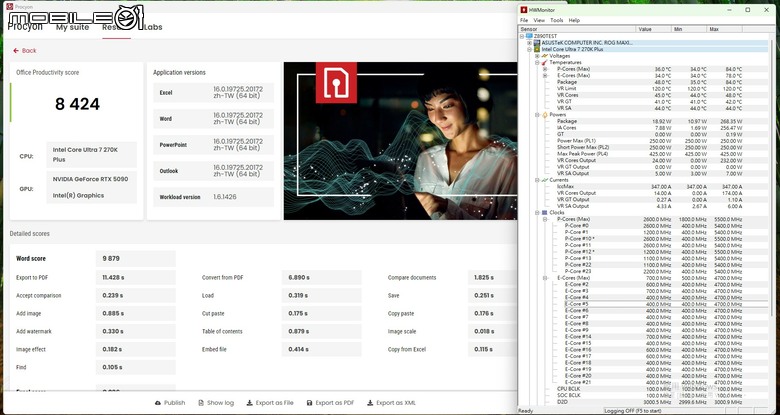
Task: Expand the Voltages node
Action: coord(537,56)
